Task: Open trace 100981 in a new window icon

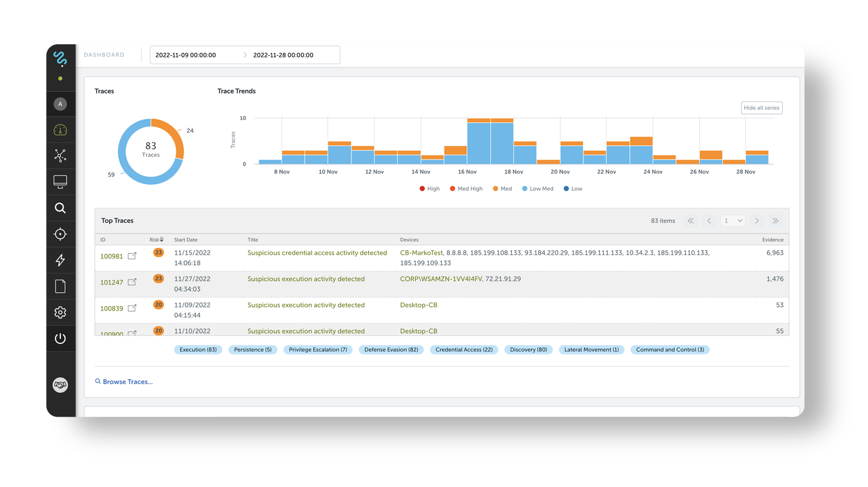Action: point(132,256)
